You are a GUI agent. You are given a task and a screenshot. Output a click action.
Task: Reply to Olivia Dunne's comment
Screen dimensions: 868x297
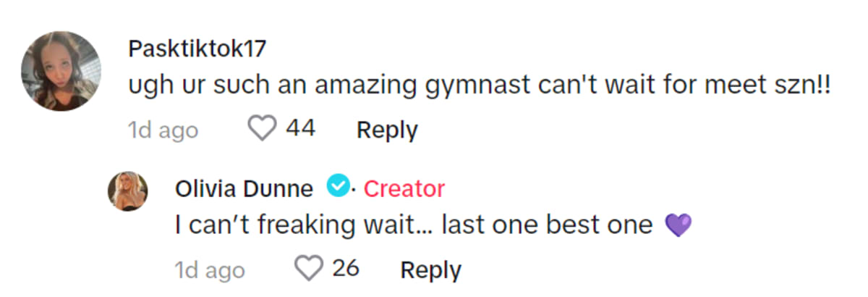pos(430,270)
